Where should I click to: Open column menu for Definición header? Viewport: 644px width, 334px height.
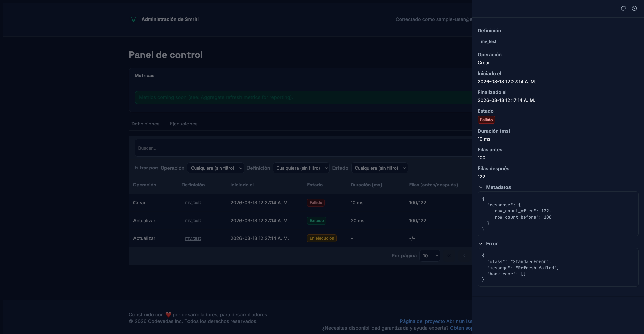click(212, 185)
